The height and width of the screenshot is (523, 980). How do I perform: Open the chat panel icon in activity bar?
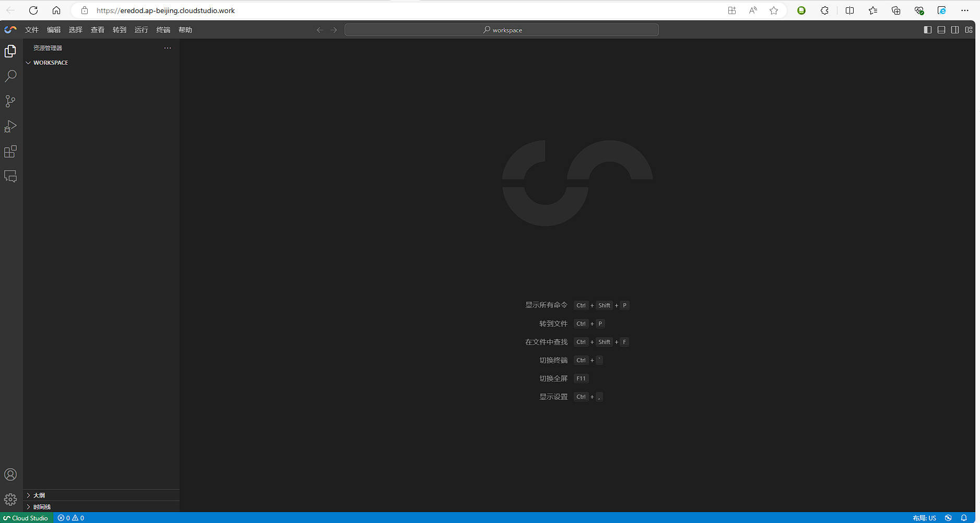(x=10, y=176)
